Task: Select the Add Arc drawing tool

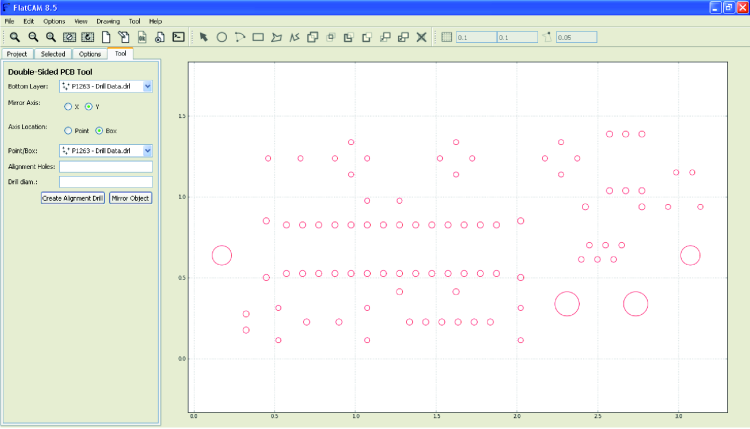Action: click(x=240, y=37)
